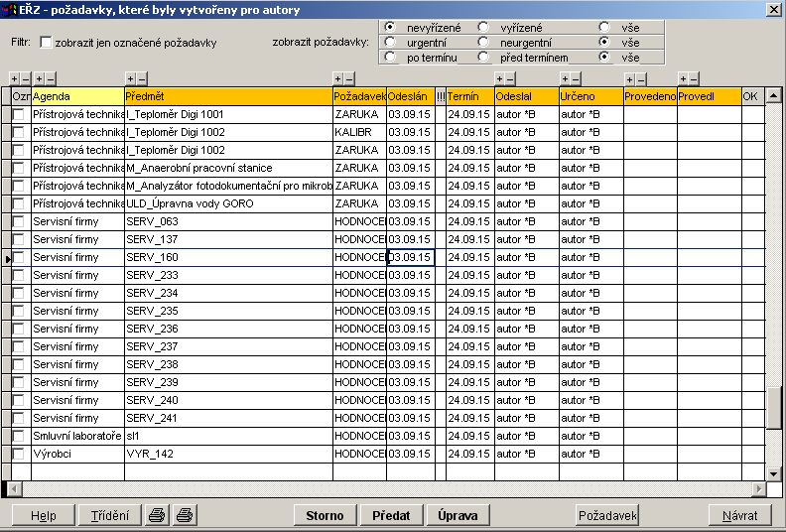The height and width of the screenshot is (532, 786).
Task: Click the left printer icon
Action: pos(157,515)
